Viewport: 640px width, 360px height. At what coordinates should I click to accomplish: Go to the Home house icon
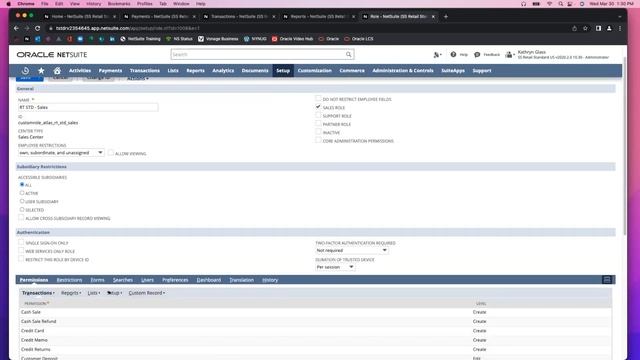57,71
